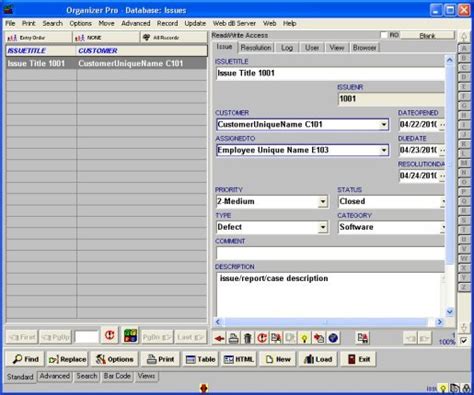474x395 pixels.
Task: Click the form's vertical scroll down arrow
Action: 450,312
